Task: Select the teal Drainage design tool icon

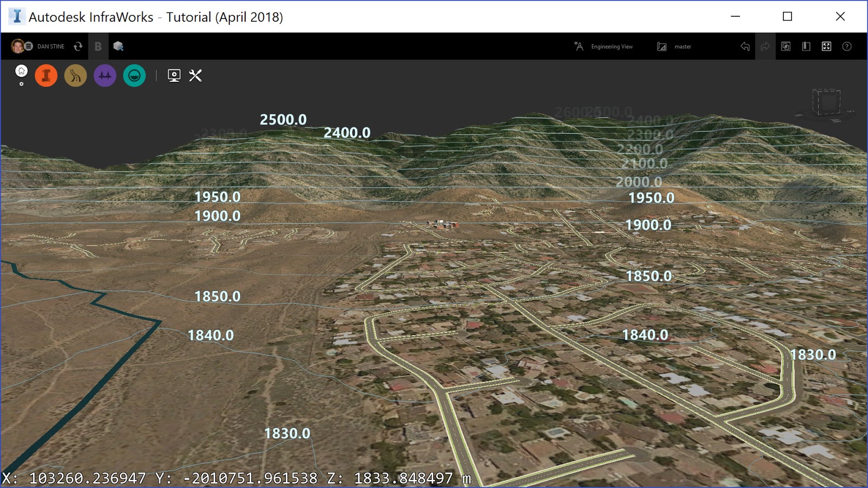Action: click(x=135, y=75)
